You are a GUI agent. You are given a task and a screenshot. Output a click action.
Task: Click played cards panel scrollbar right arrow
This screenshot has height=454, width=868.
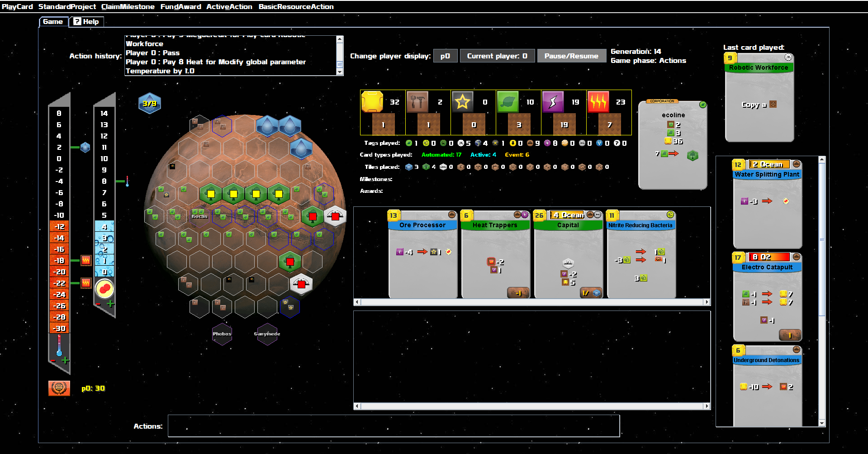click(x=707, y=406)
